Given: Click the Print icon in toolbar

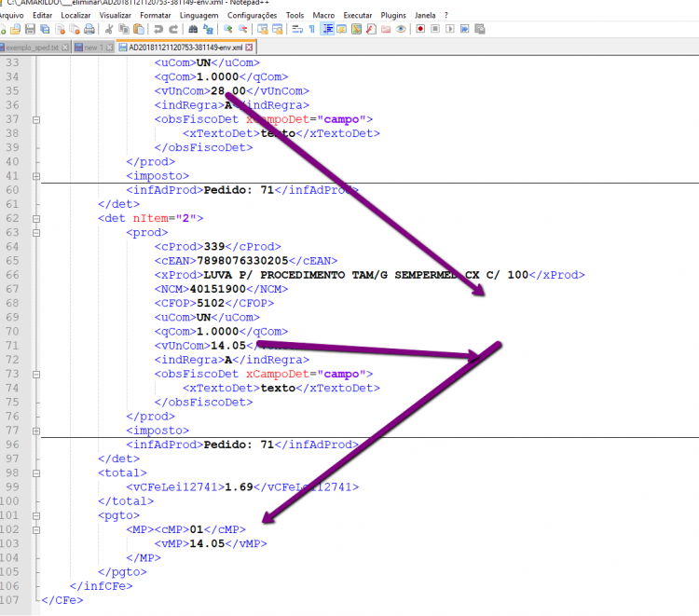Looking at the screenshot, I should tap(89, 30).
